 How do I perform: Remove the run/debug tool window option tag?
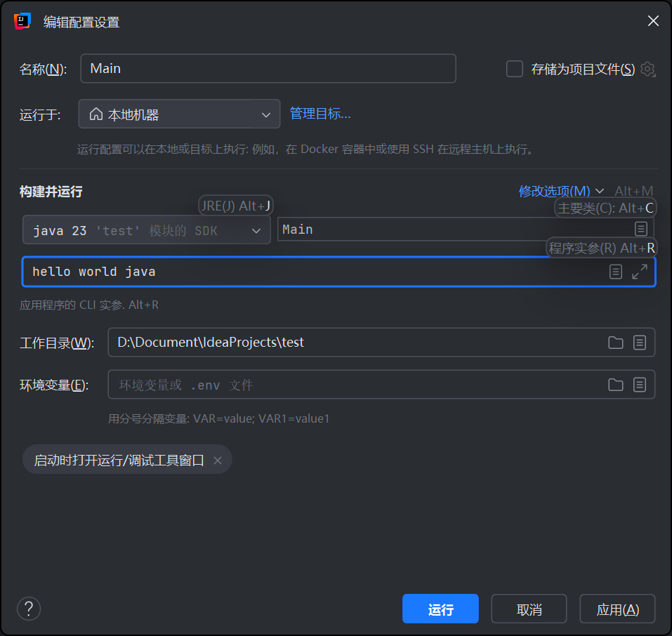(218, 461)
